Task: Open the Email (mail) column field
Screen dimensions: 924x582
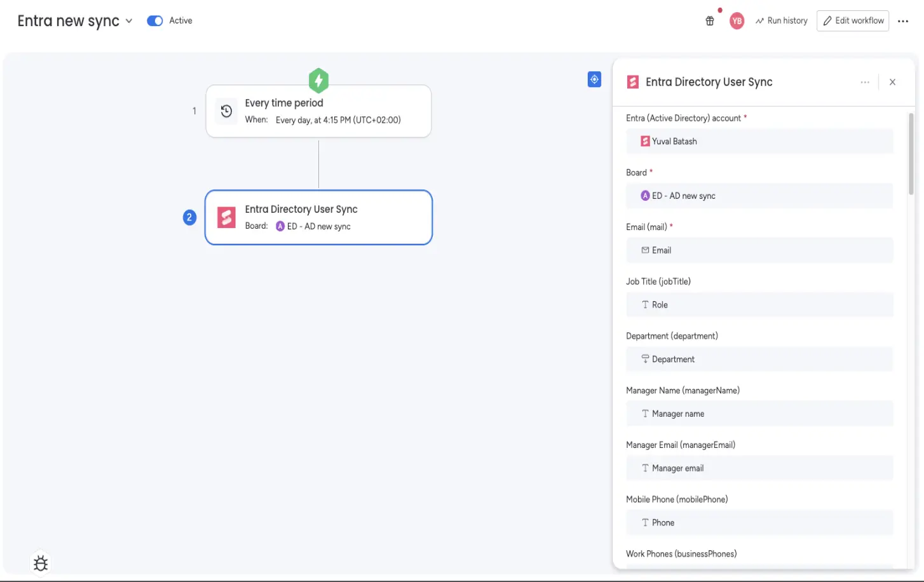Action: [x=759, y=250]
